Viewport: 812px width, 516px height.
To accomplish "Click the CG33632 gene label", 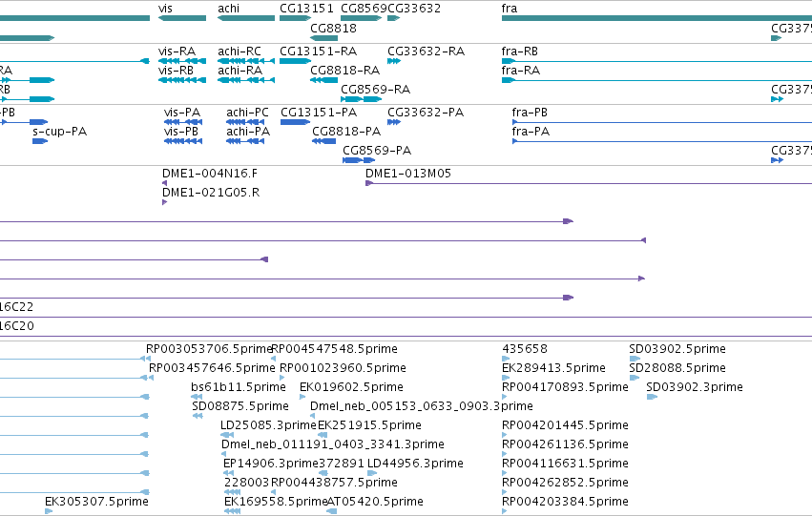I will (414, 9).
